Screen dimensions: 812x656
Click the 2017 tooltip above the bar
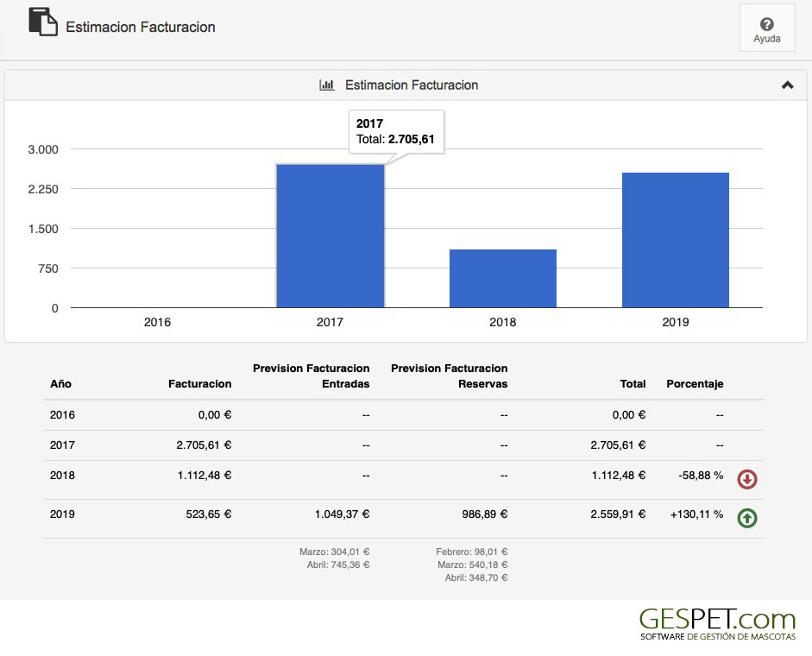click(396, 131)
